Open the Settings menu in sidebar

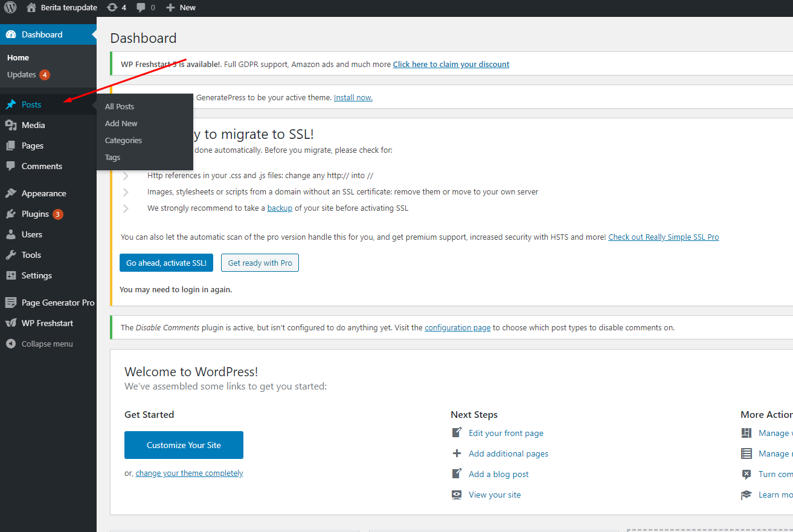36,275
